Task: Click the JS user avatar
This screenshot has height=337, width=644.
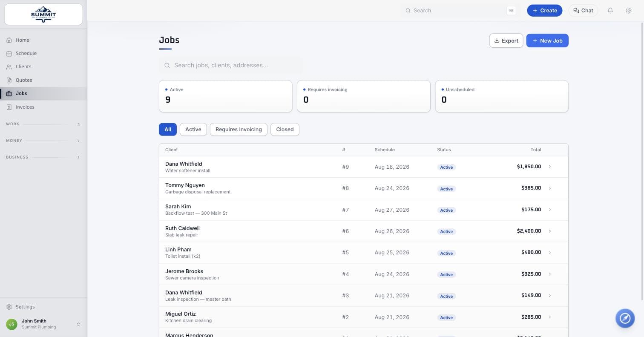Action: 11,324
